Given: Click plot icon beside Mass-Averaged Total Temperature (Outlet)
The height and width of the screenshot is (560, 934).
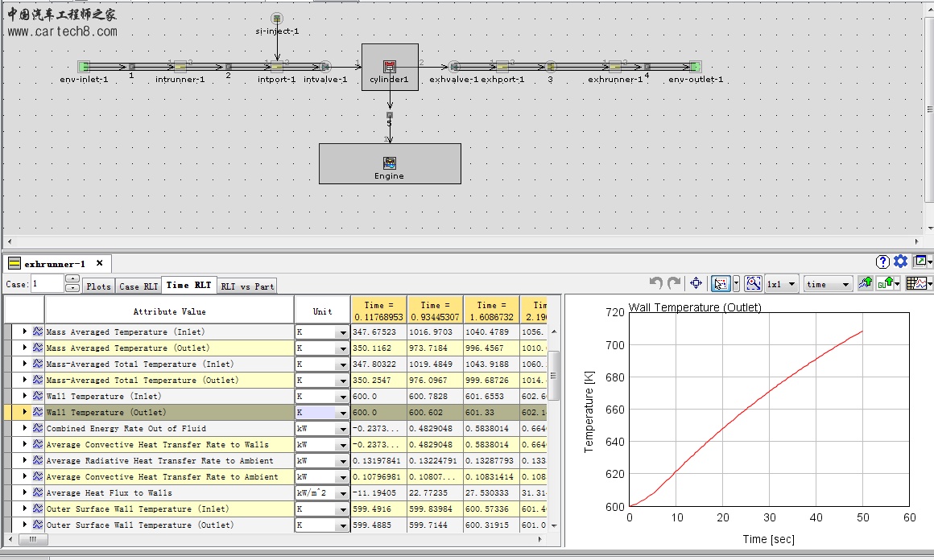Looking at the screenshot, I should pos(38,380).
